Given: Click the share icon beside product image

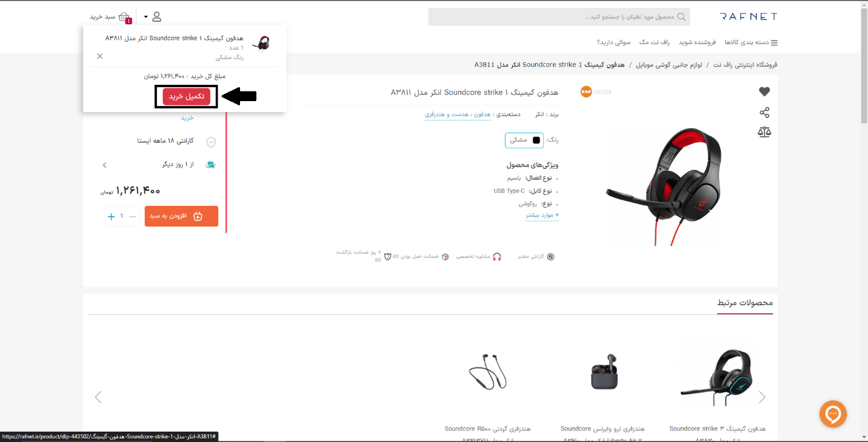Looking at the screenshot, I should [764, 113].
